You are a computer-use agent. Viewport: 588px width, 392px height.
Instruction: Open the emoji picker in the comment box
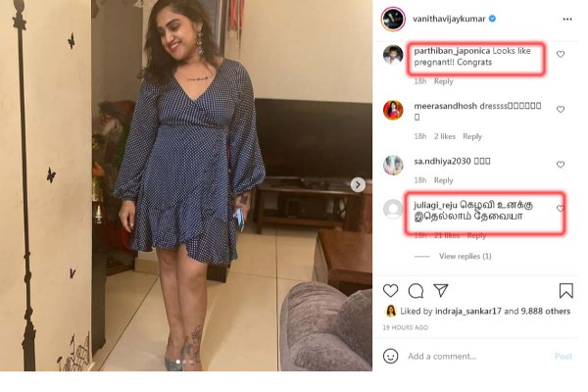tap(391, 356)
